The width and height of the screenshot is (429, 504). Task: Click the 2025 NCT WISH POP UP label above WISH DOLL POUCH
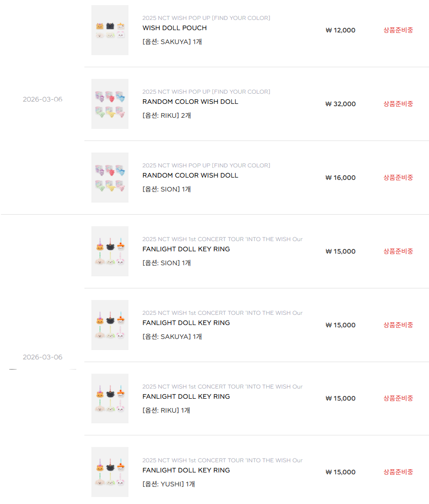(x=206, y=18)
